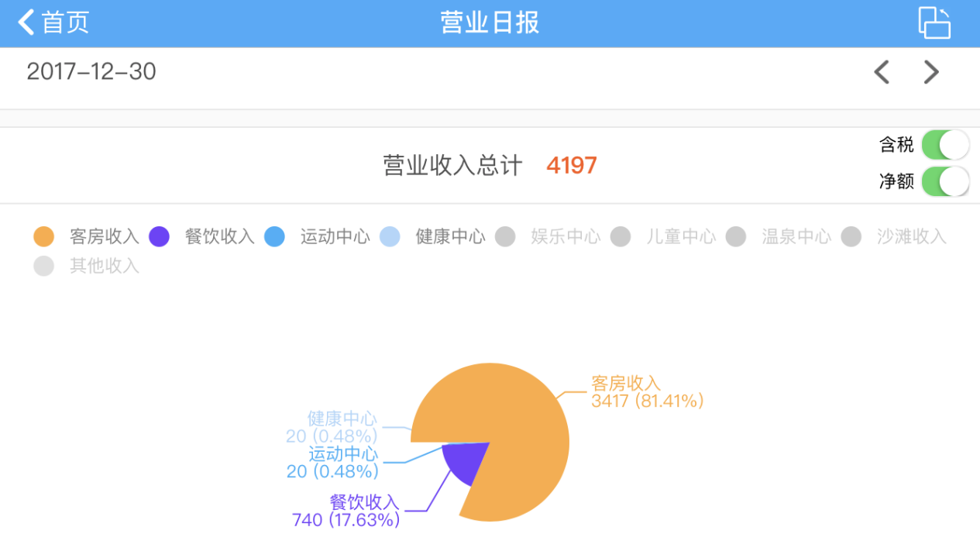The height and width of the screenshot is (551, 980).
Task: Toggle the 净额 switch off
Action: coord(945,181)
